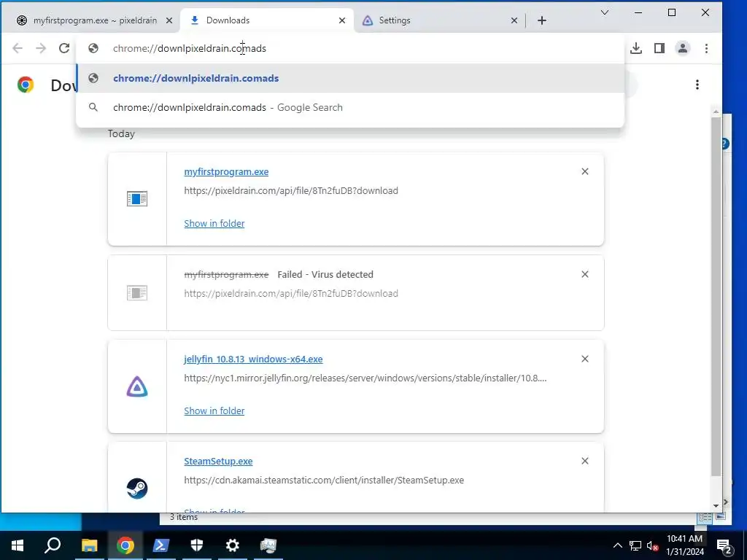The height and width of the screenshot is (560, 747).
Task: Show jellyfin installer in folder
Action: 214,411
